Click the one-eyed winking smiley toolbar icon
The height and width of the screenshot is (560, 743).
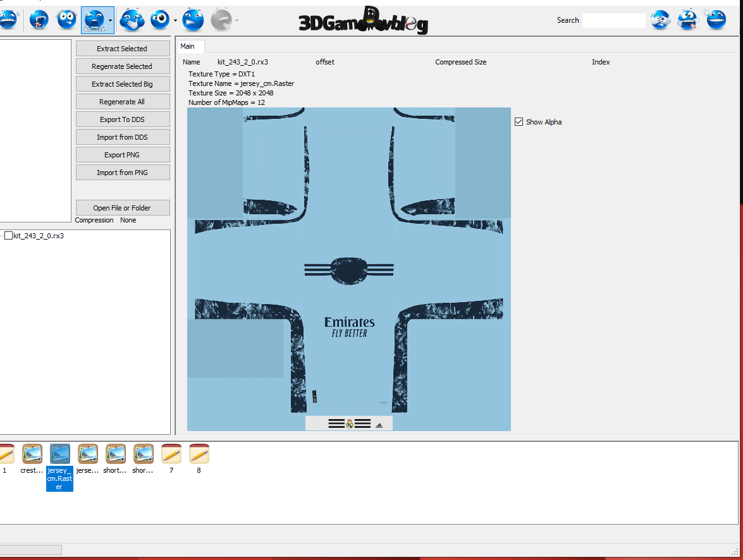click(160, 20)
